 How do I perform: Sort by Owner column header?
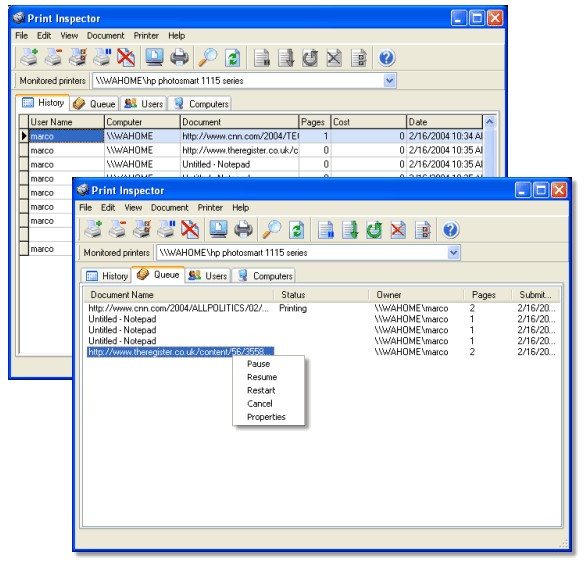(x=416, y=295)
